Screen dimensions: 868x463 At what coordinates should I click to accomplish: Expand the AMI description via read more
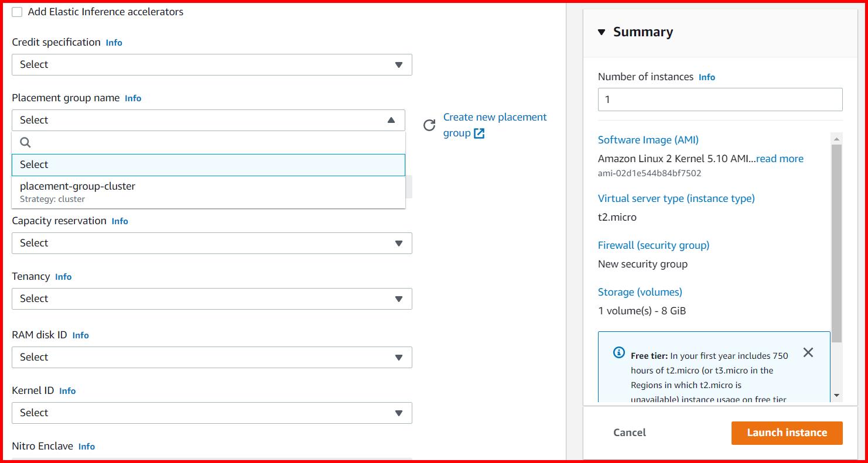coord(780,158)
